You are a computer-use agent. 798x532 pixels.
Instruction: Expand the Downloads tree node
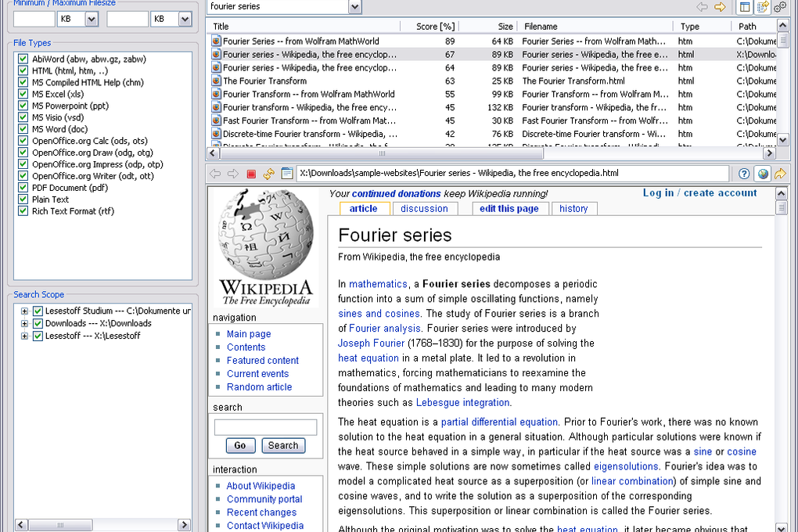point(24,323)
